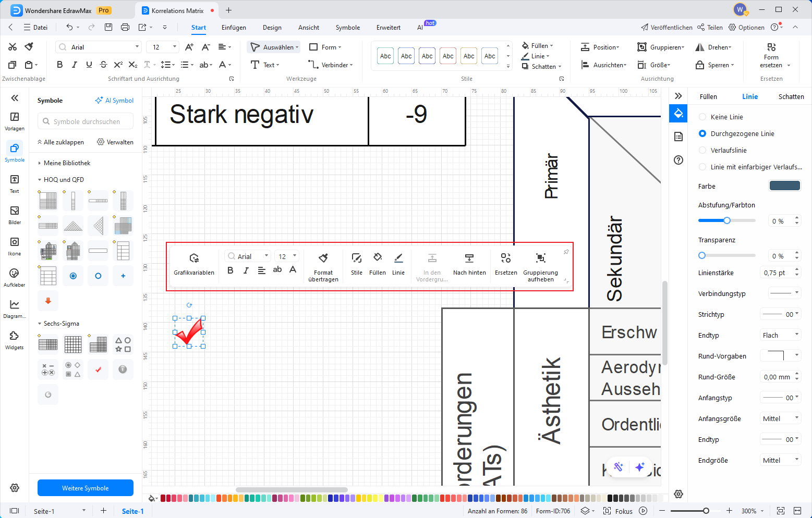Open Aufkleber panel in left sidebar
The width and height of the screenshot is (812, 518).
pos(15,278)
